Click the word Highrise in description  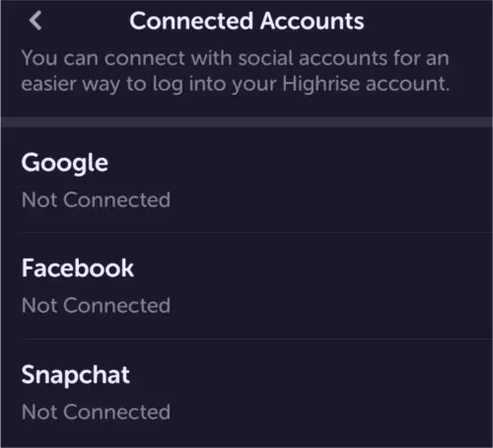tap(320, 84)
